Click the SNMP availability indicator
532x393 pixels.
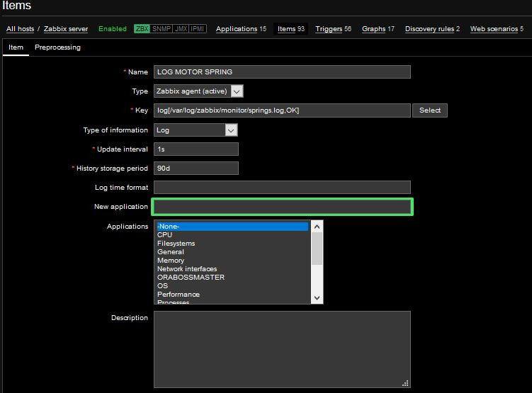point(162,29)
